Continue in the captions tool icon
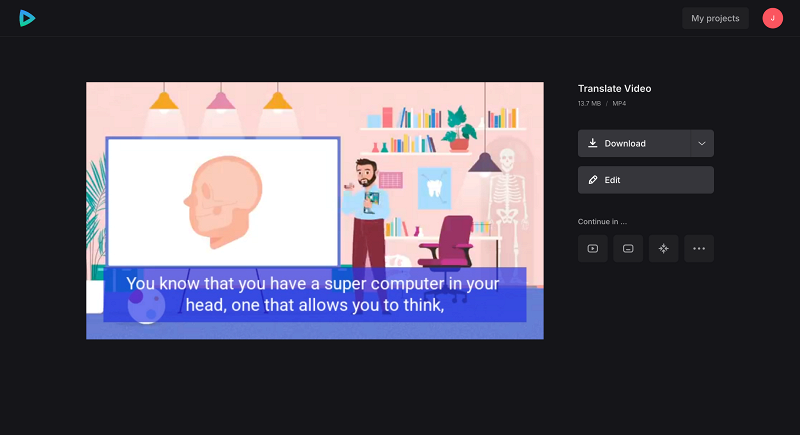The height and width of the screenshot is (435, 800). (628, 248)
